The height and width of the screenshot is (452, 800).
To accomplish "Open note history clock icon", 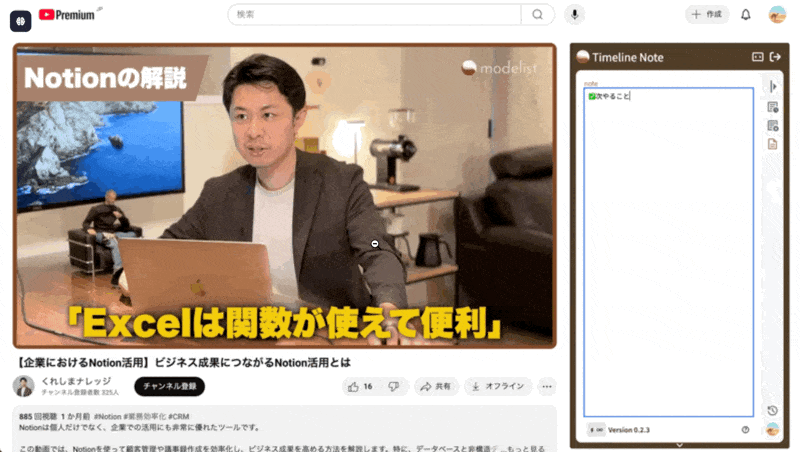I will (772, 411).
